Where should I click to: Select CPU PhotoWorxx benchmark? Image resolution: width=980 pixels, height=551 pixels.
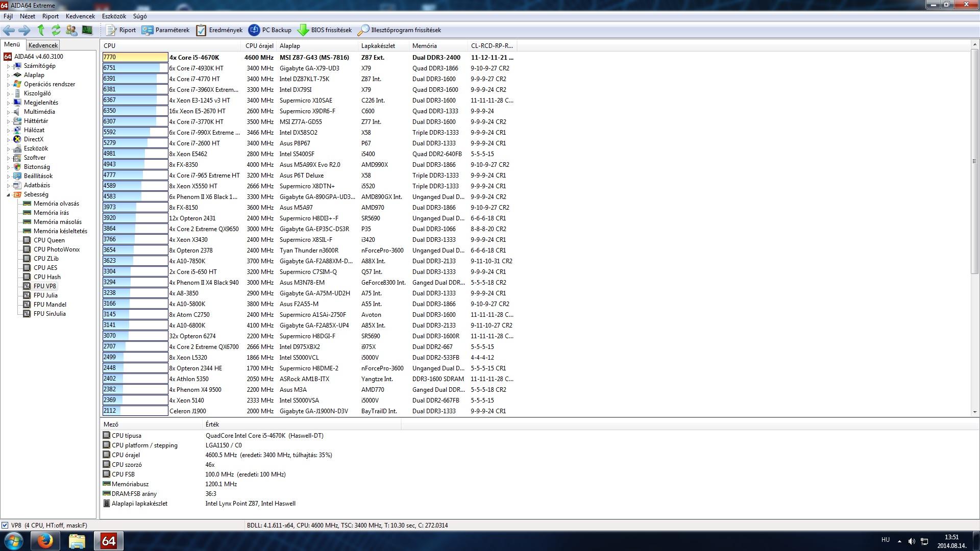57,249
